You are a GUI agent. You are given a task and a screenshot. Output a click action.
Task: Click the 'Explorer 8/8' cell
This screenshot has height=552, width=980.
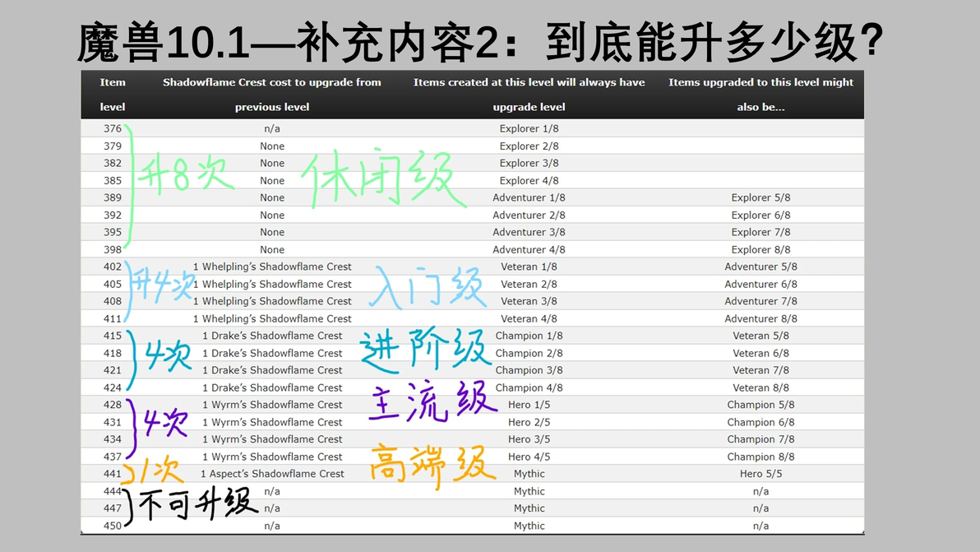[x=760, y=249]
